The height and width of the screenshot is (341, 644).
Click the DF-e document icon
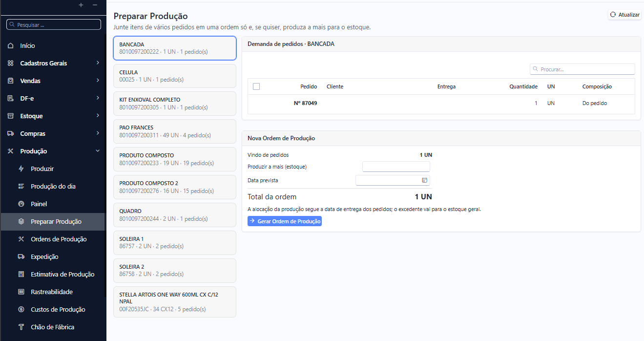[11, 98]
